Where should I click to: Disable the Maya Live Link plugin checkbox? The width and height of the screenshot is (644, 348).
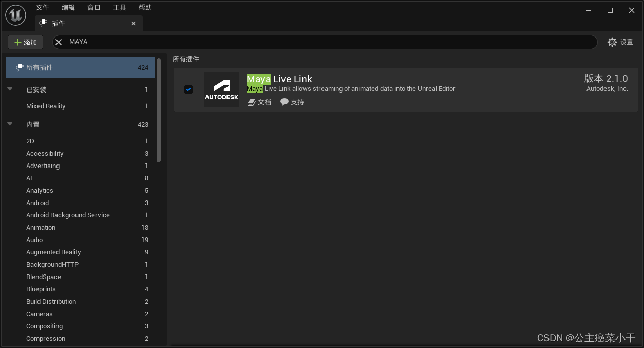pos(188,89)
